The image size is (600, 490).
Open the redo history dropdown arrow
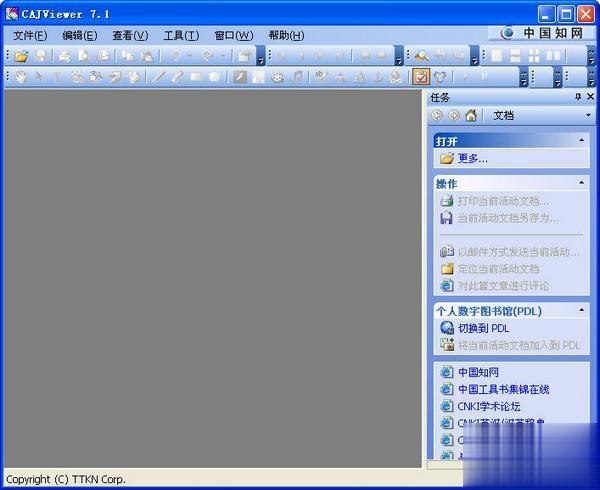pos(222,56)
